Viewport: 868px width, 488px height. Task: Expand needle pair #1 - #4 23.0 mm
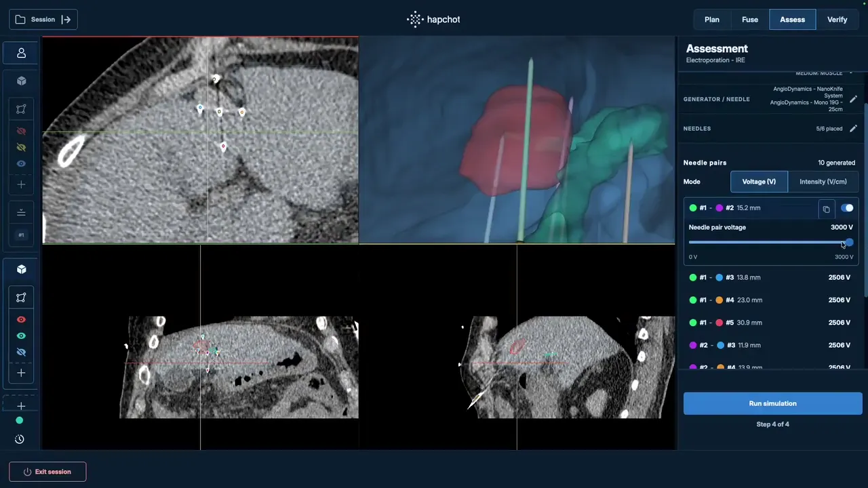(770, 300)
